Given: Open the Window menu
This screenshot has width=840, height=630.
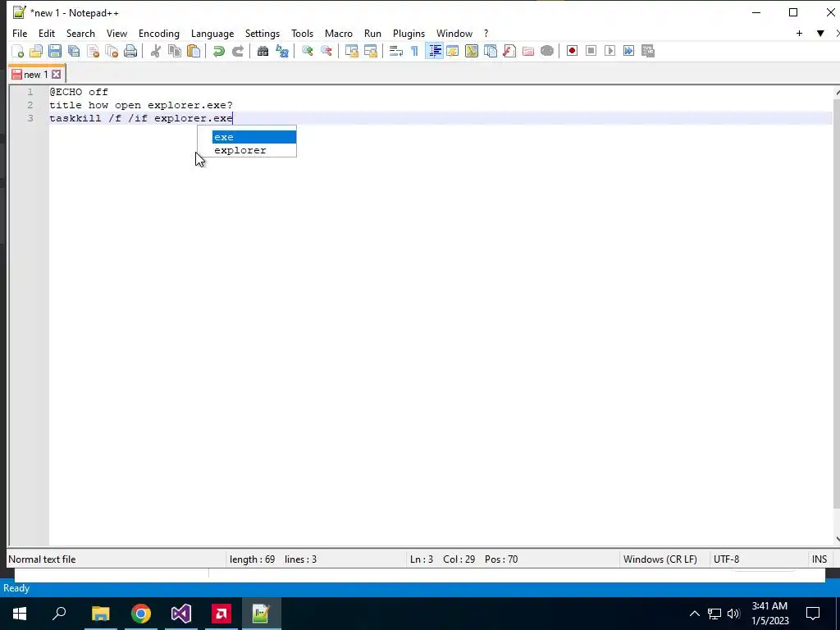Looking at the screenshot, I should (454, 33).
